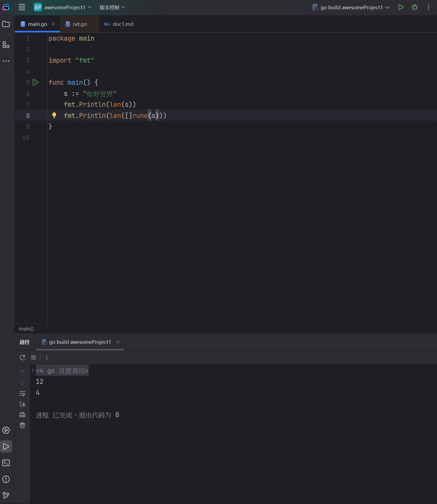Print the console output with printer icon
437x504 pixels.
click(22, 415)
